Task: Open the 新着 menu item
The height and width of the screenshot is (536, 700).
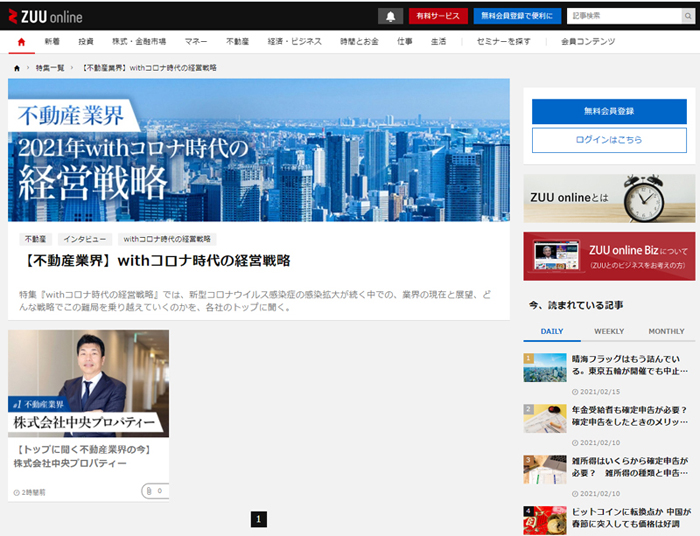Action: (x=52, y=42)
